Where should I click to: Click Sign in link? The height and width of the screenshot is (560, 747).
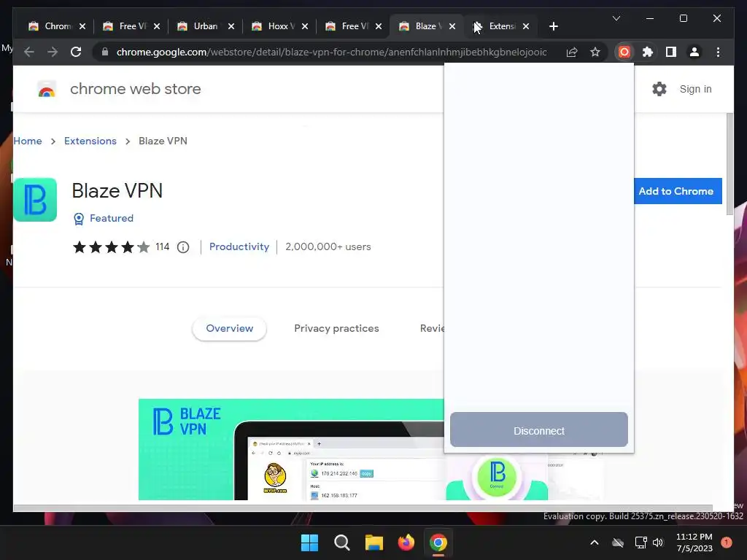tap(695, 89)
